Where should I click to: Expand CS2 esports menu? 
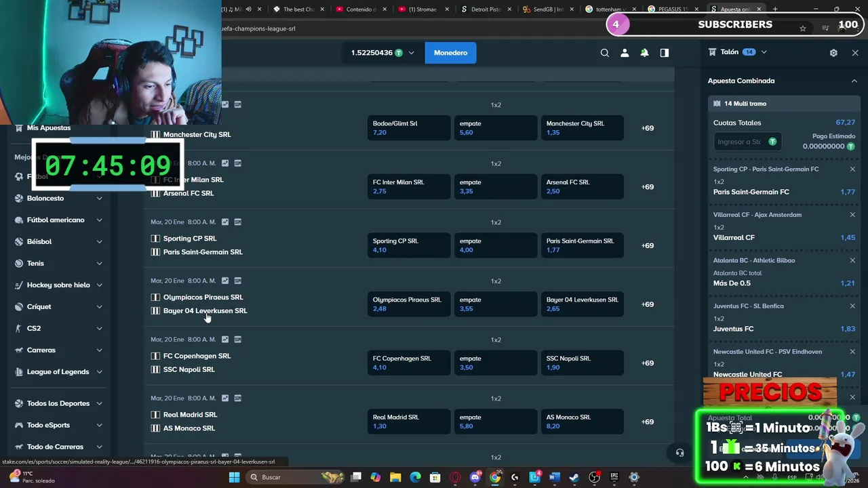point(99,329)
